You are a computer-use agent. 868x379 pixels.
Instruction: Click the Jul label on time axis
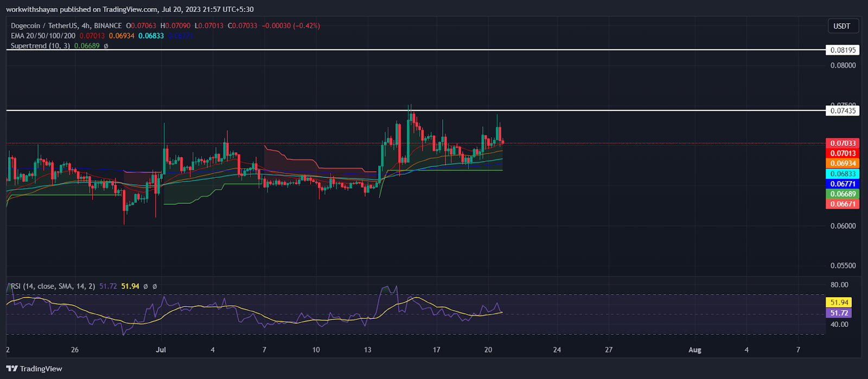tap(161, 350)
